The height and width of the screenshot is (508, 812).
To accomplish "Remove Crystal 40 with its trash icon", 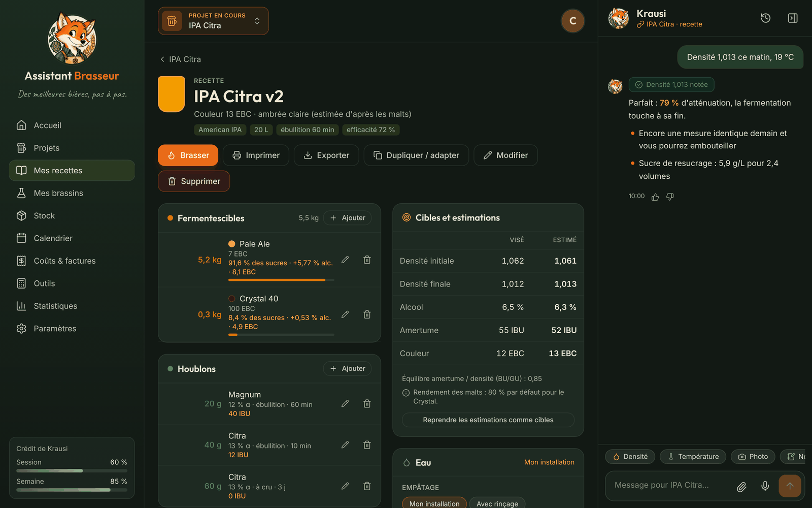I will pyautogui.click(x=367, y=314).
